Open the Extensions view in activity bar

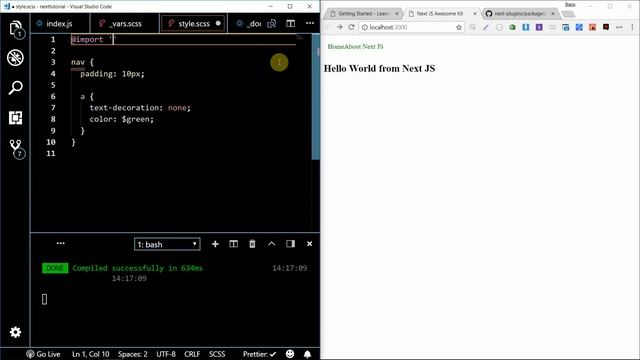click(16, 118)
